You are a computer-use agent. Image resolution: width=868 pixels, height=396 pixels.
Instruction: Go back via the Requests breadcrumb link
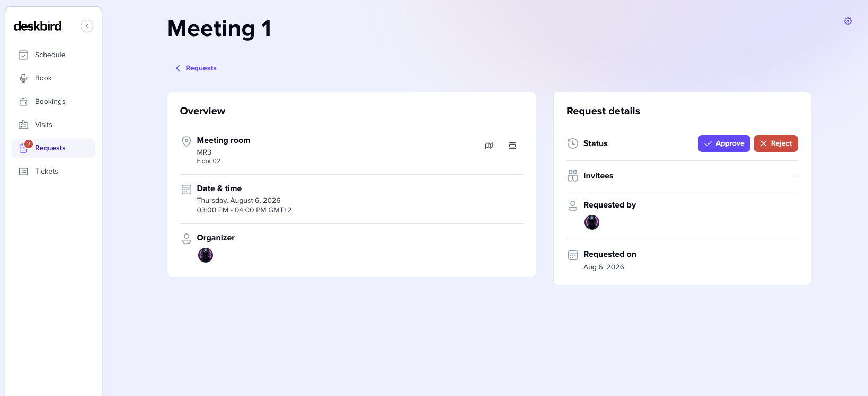point(201,68)
